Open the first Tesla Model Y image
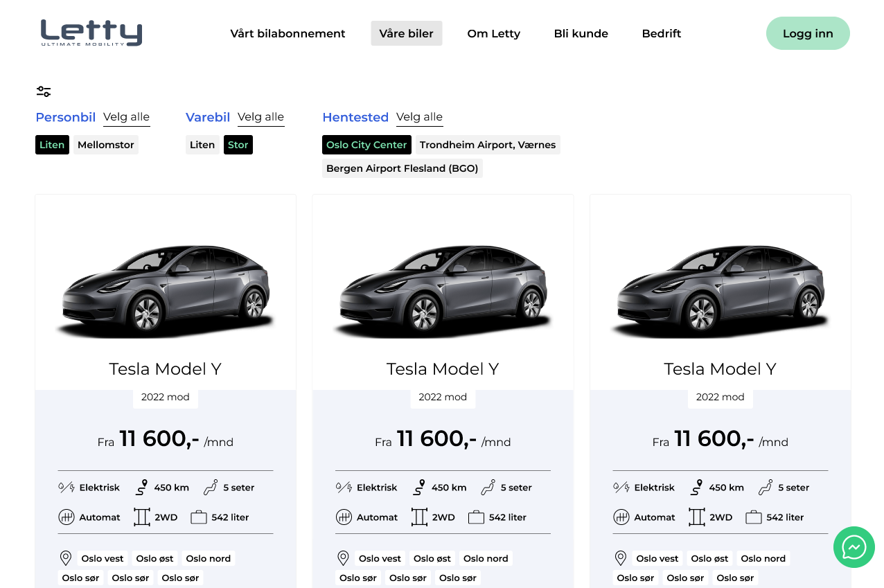This screenshot has width=884, height=588. point(166,291)
